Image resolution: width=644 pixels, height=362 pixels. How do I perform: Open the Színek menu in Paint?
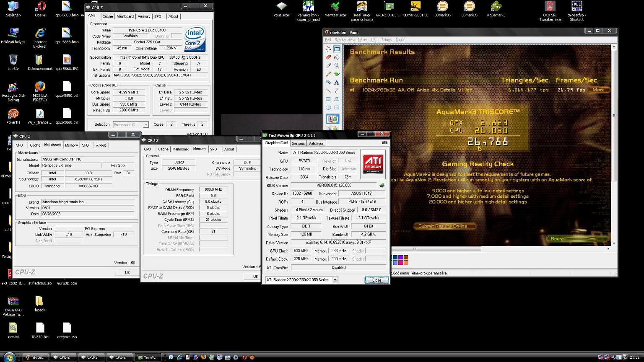pyautogui.click(x=386, y=40)
